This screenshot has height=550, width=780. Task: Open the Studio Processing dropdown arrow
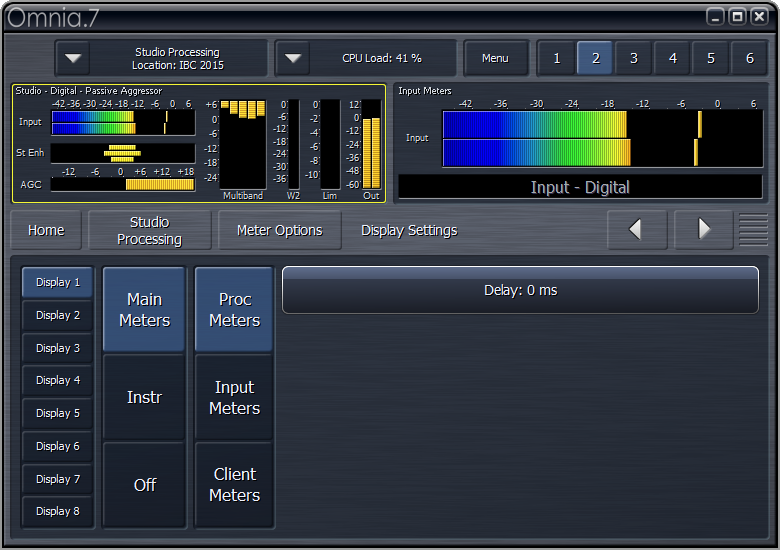(x=73, y=58)
